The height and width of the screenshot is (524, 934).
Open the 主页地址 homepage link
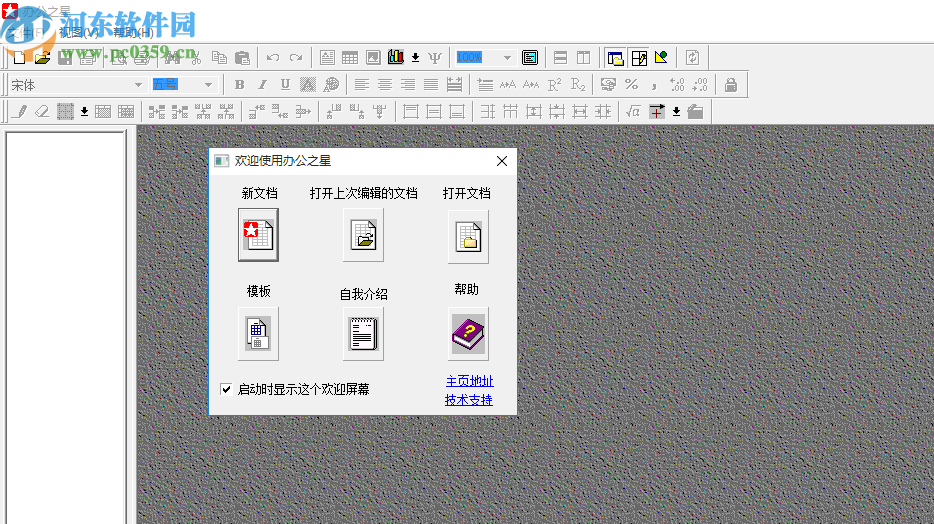pyautogui.click(x=469, y=381)
